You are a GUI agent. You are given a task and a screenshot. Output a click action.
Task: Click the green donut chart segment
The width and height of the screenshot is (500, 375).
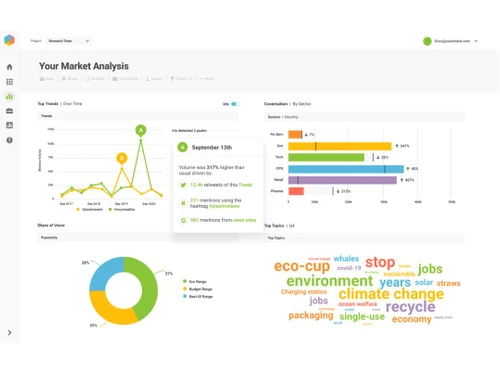point(148,287)
